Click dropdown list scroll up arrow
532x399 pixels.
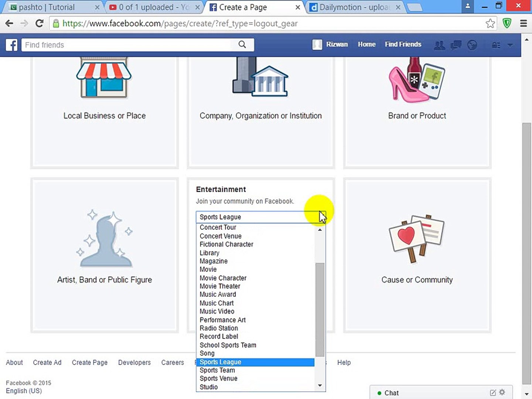(x=320, y=230)
